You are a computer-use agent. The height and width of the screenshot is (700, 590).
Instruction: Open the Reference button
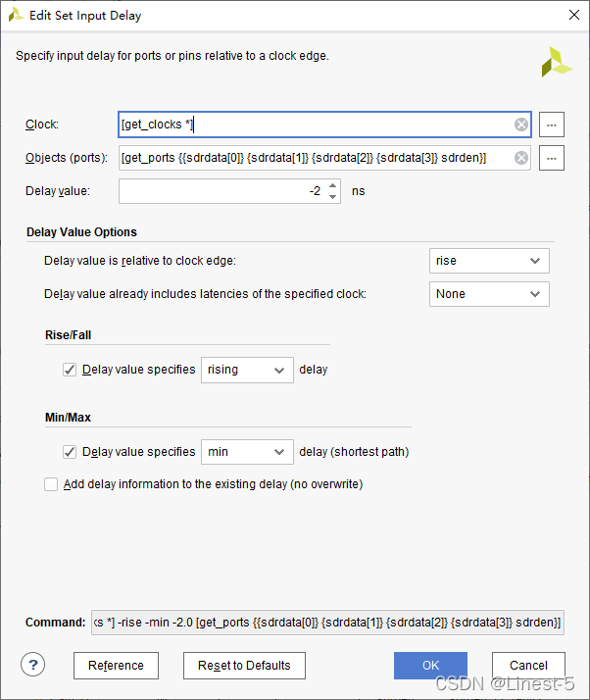(x=116, y=666)
